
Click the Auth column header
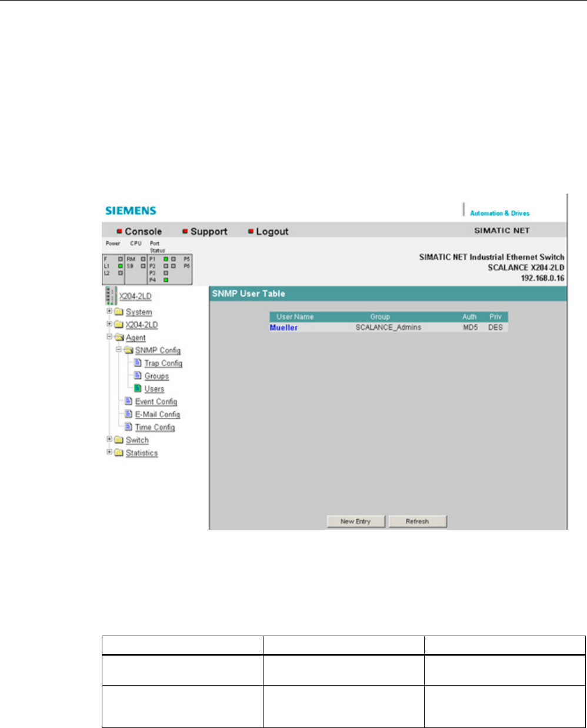pos(469,317)
